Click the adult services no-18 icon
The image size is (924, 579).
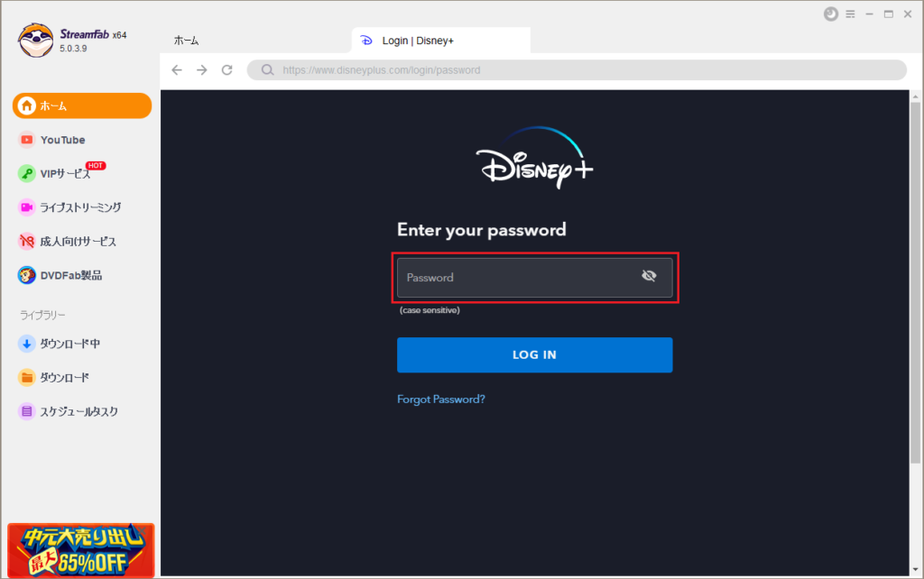(26, 242)
